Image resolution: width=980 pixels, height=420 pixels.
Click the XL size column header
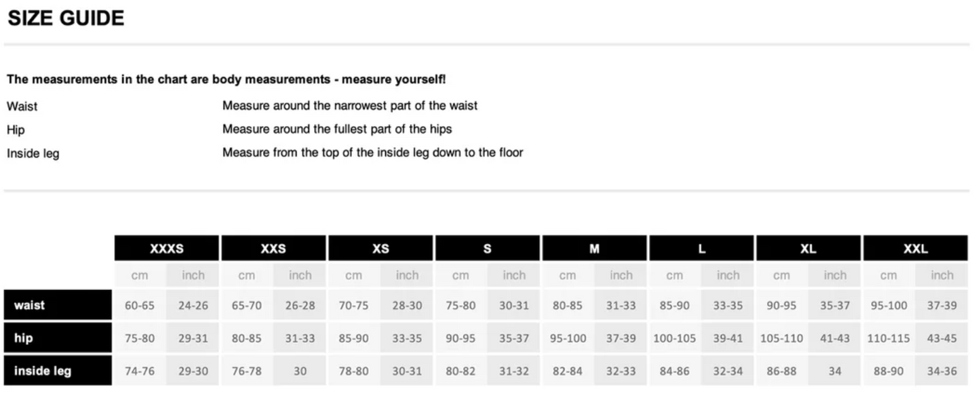pyautogui.click(x=808, y=249)
